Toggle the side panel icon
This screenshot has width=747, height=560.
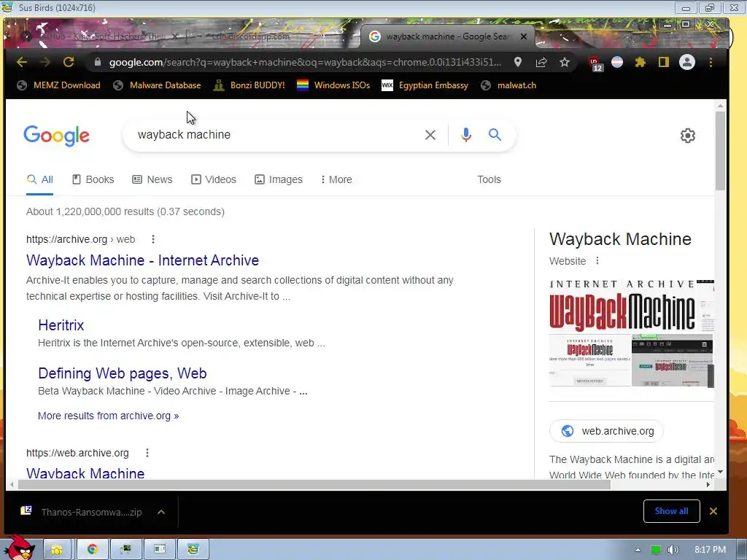pos(664,63)
